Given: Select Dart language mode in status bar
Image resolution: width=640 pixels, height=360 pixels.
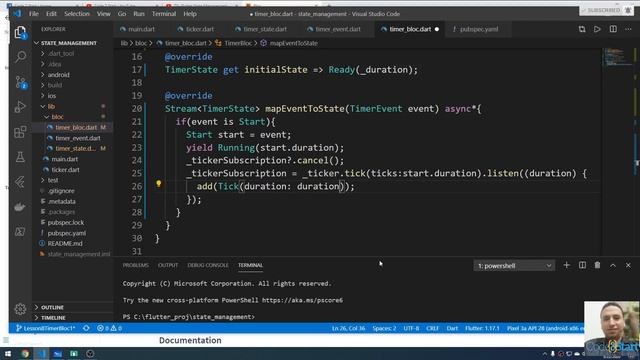Looking at the screenshot, I should (452, 328).
